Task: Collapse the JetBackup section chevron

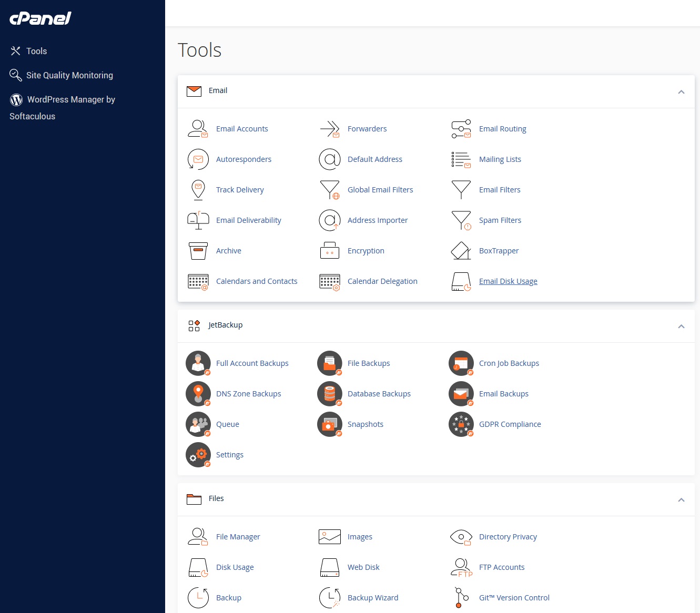Action: tap(681, 326)
